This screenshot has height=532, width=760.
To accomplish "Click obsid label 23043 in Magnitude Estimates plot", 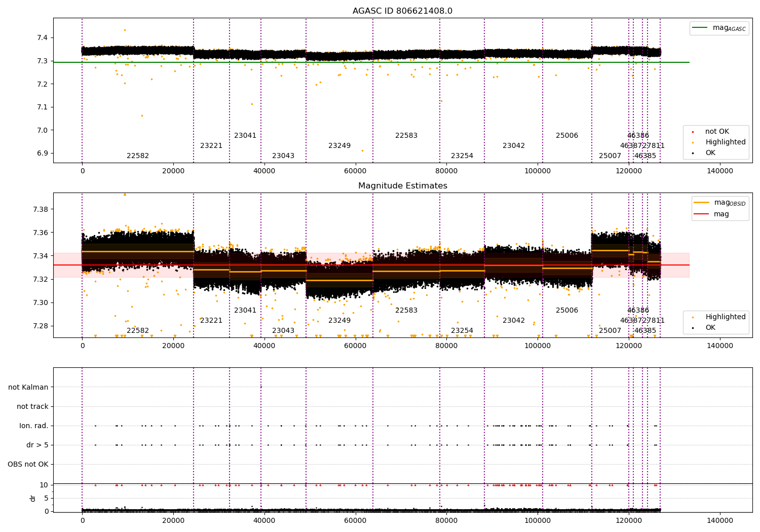I will pos(283,331).
